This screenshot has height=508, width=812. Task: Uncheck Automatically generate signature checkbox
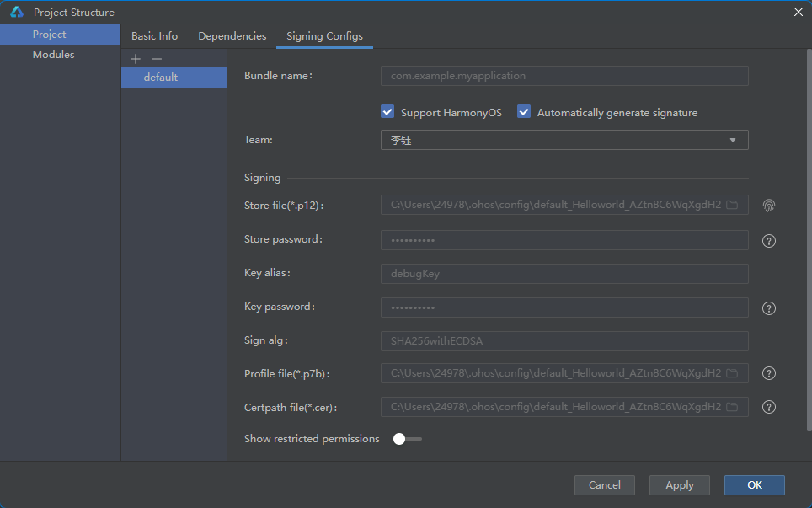point(524,112)
